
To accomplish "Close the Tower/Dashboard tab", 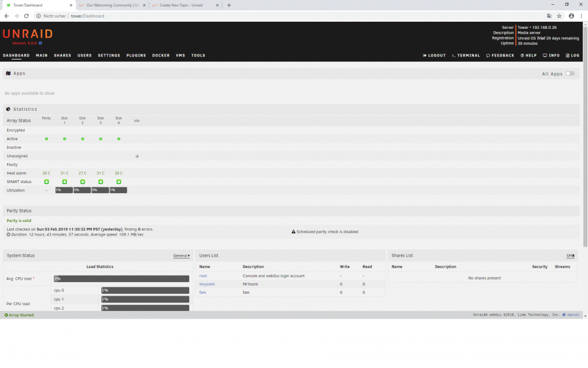I will 71,5.
